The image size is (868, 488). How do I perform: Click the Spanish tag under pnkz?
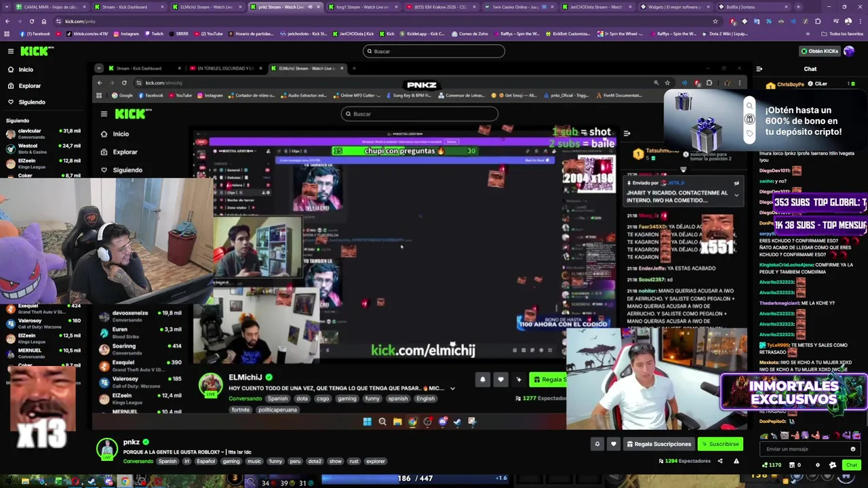click(167, 461)
